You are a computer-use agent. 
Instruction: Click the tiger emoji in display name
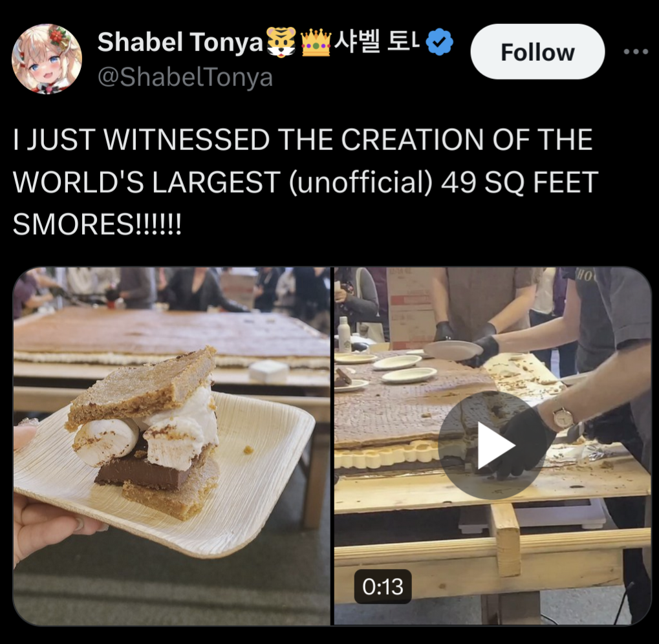(x=282, y=42)
